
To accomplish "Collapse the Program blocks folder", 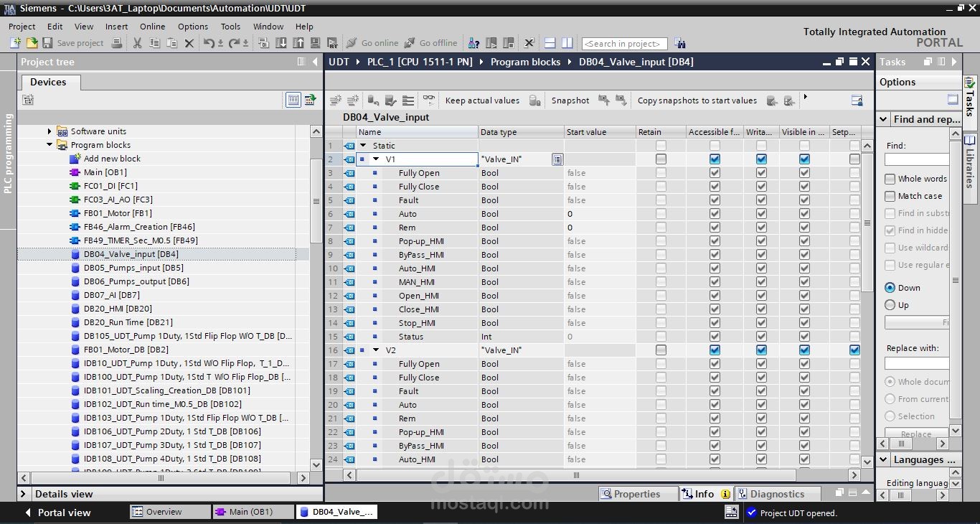I will [50, 145].
